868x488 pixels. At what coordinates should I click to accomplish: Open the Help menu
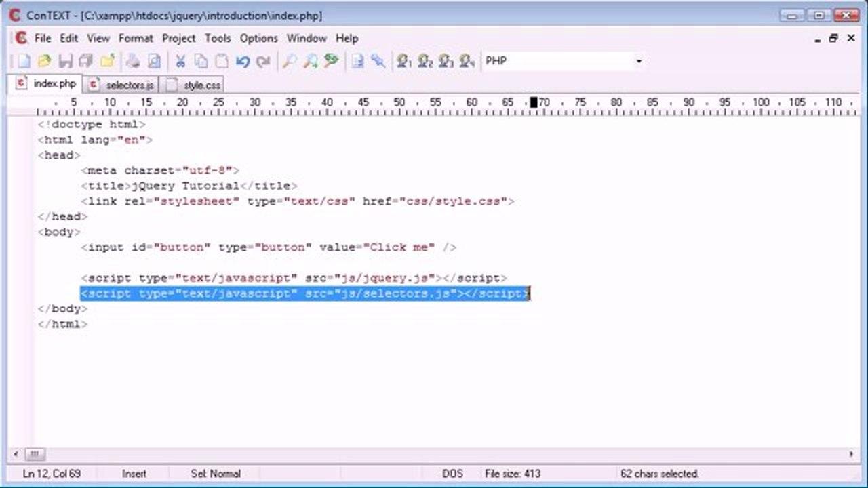pyautogui.click(x=347, y=38)
